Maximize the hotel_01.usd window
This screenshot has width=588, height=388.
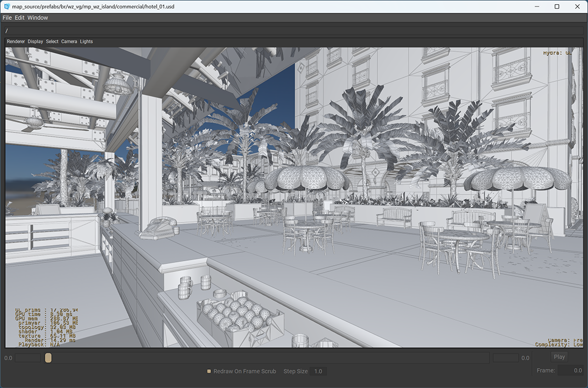[557, 6]
